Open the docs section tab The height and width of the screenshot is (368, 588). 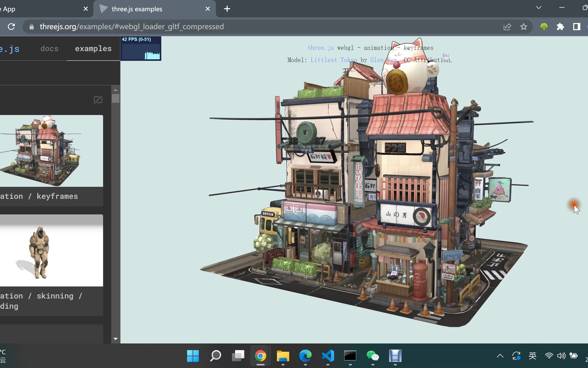50,49
